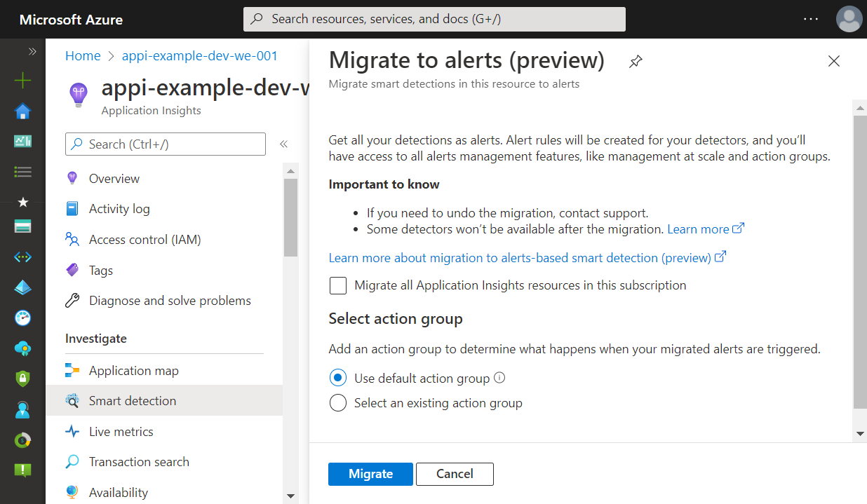Open the Monitor gauge icon
This screenshot has width=867, height=504.
22,318
